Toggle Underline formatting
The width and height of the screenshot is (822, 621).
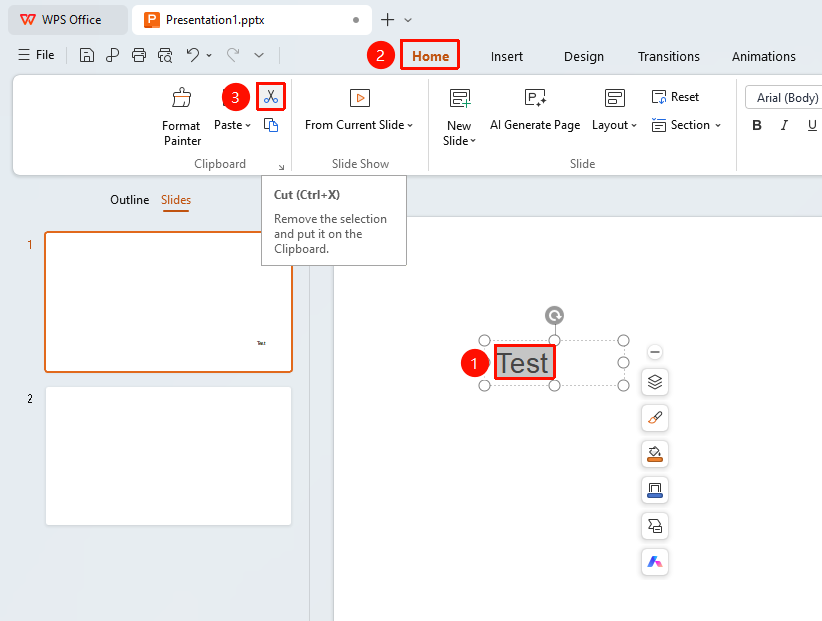coord(812,125)
